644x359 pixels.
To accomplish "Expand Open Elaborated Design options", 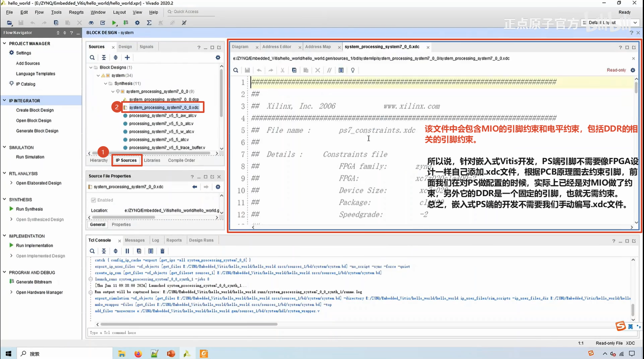I will [x=11, y=183].
